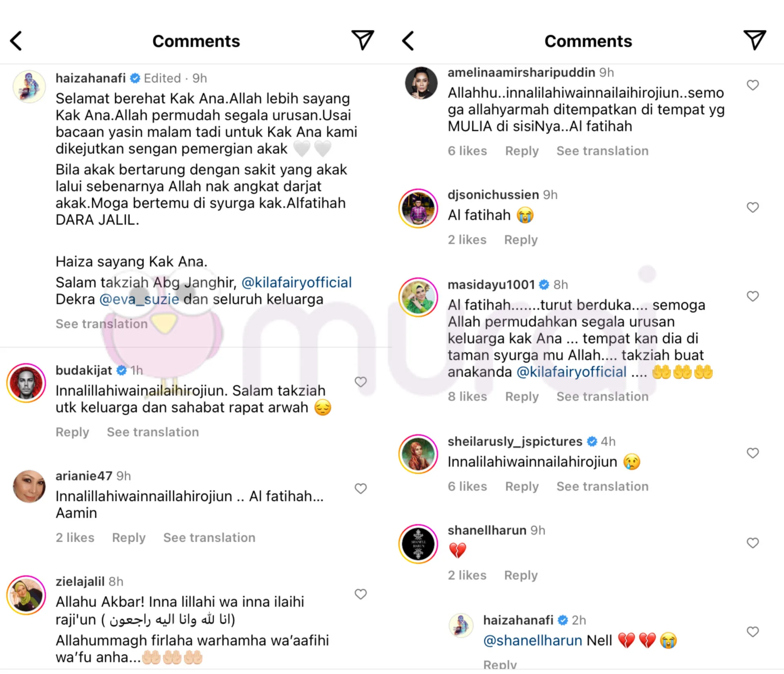Like masidayu1001's comment heart icon
Image resolution: width=784 pixels, height=674 pixels.
[x=753, y=296]
